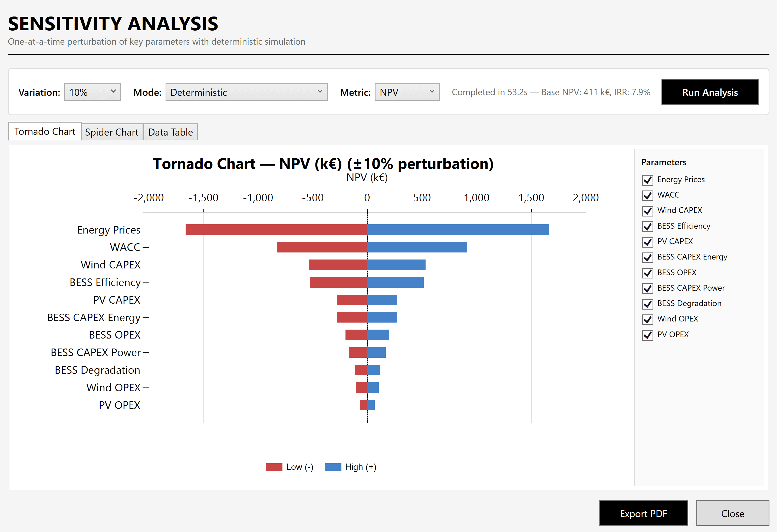Click the Run Analysis button

[710, 92]
